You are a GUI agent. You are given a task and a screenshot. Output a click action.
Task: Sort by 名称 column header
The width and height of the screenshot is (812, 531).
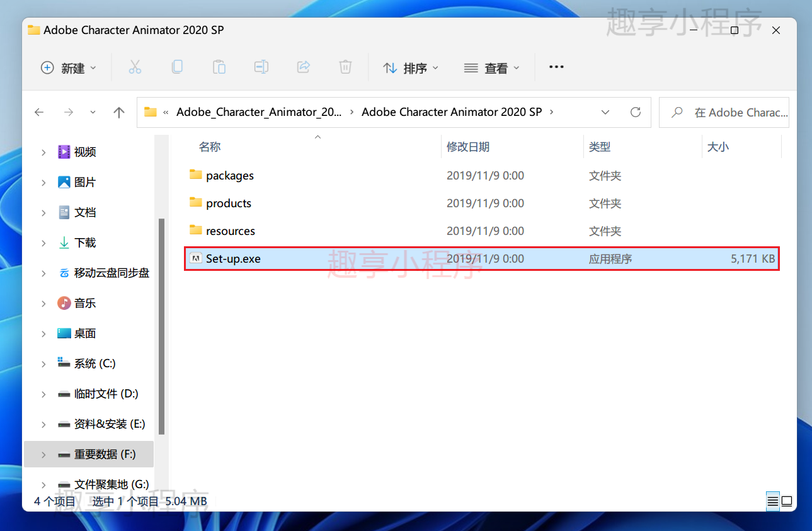[210, 147]
